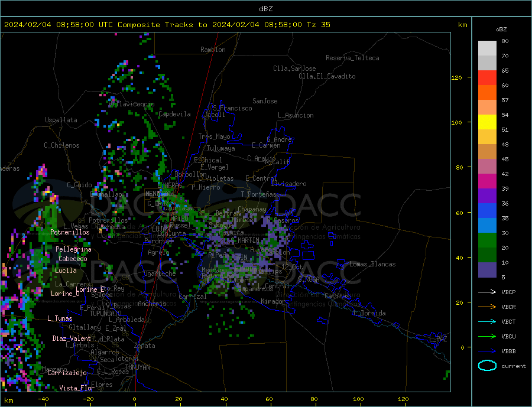Click the '-40' tick on bottom axis
The image size is (532, 407).
(43, 399)
